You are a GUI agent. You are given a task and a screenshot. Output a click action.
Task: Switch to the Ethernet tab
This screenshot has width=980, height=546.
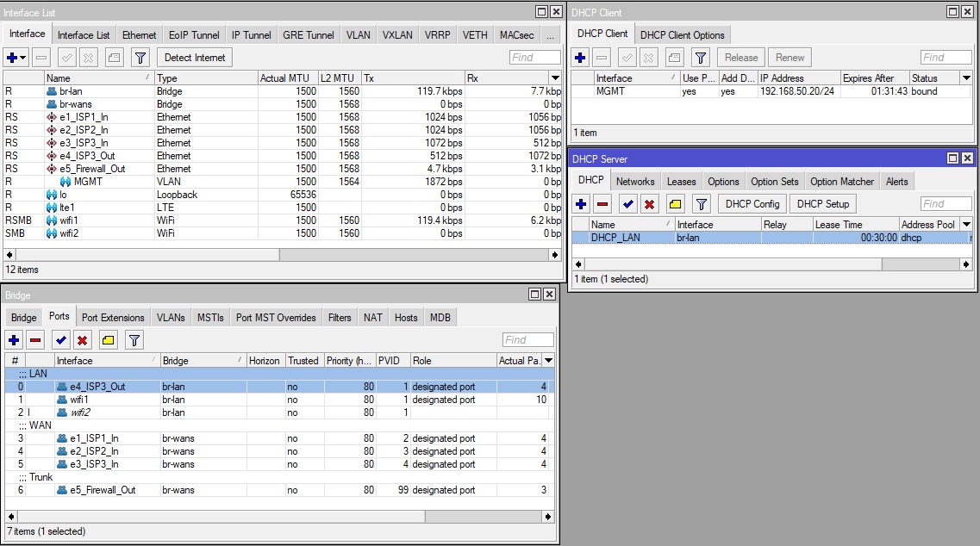coord(140,35)
